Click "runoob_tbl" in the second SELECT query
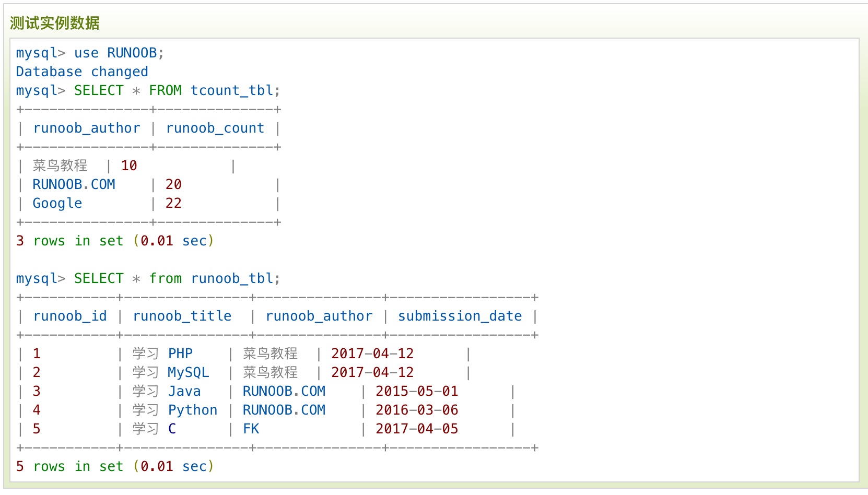The width and height of the screenshot is (868, 495). pos(232,278)
